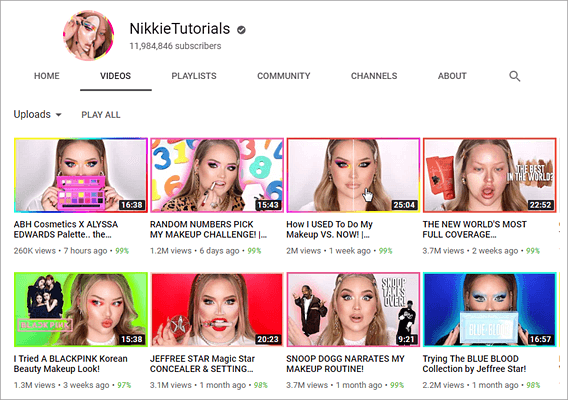This screenshot has height=400, width=568.
Task: Click the 16:38 duration badge
Action: [x=132, y=205]
